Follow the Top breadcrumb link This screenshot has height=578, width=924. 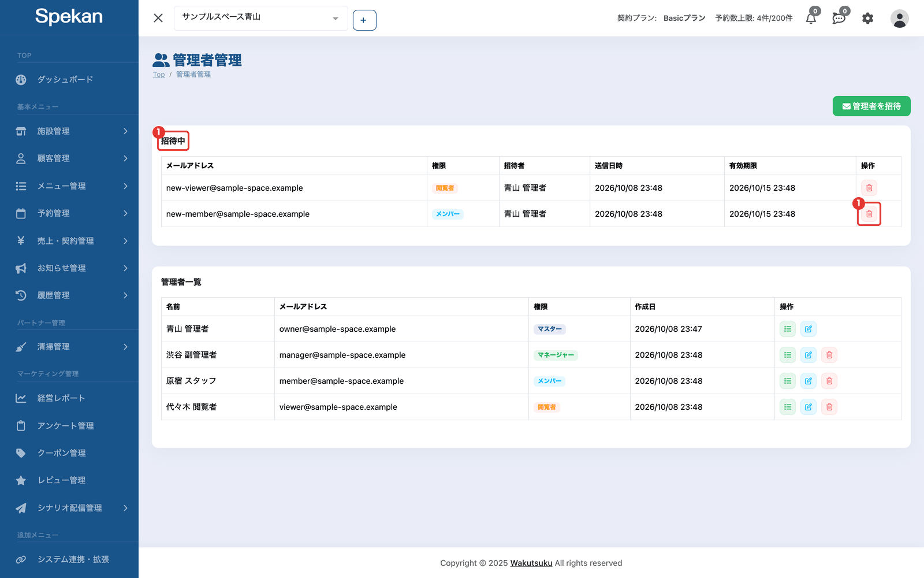[159, 75]
